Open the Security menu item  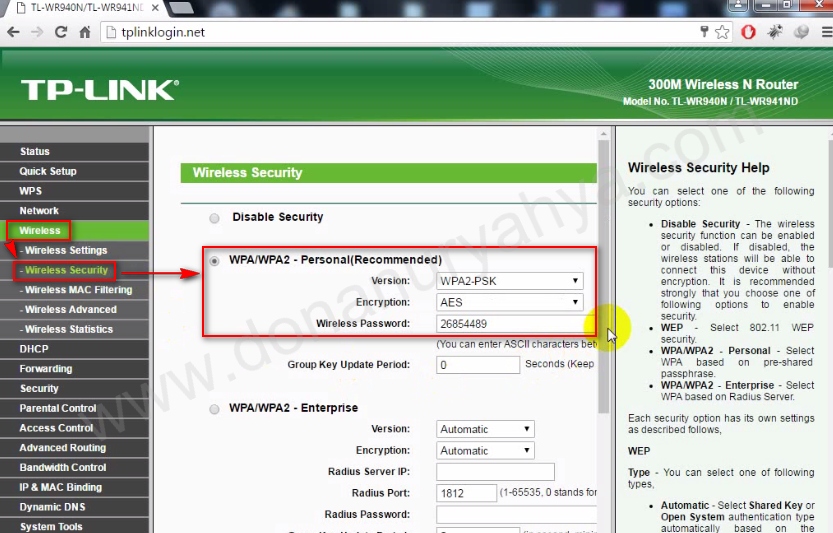(74, 388)
